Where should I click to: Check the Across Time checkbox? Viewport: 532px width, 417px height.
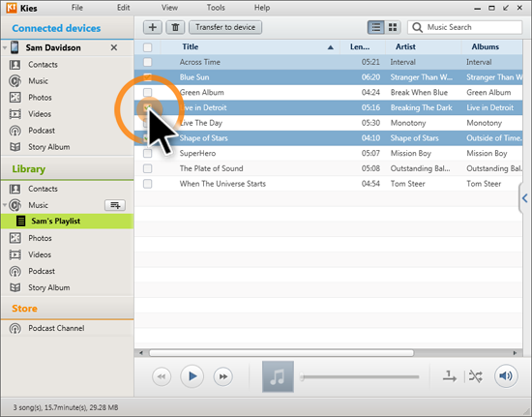(148, 62)
